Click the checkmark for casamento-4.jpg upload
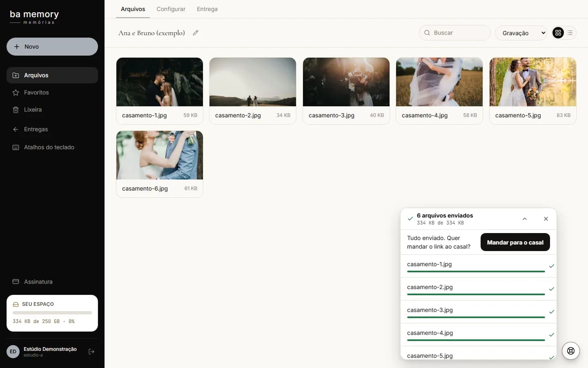The width and height of the screenshot is (588, 368). point(552,335)
